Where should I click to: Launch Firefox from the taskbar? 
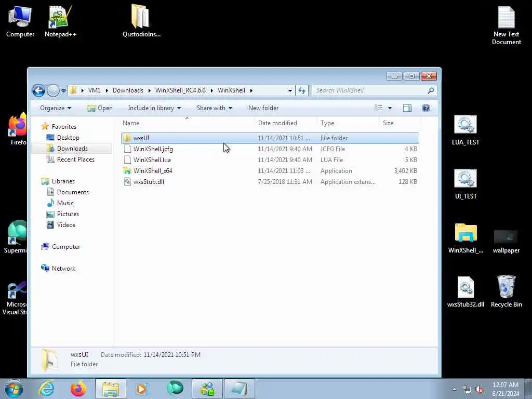pyautogui.click(x=78, y=389)
